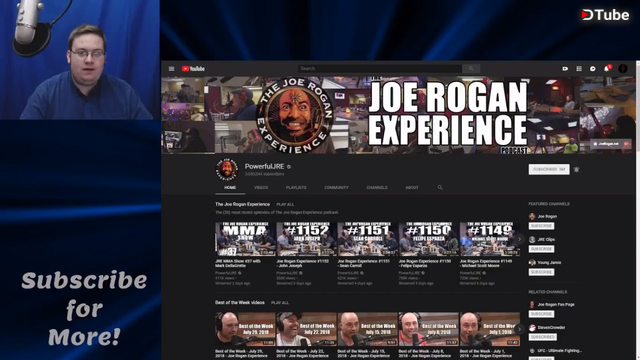Click the DTube logo

coord(605,15)
